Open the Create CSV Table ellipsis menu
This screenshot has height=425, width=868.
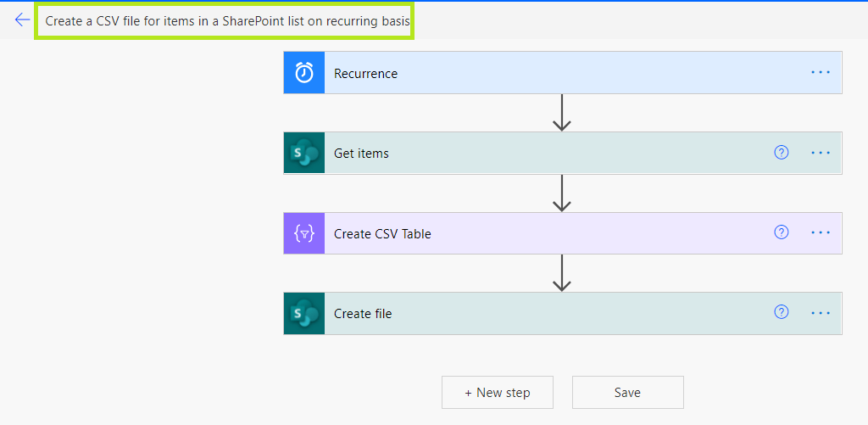coord(821,233)
